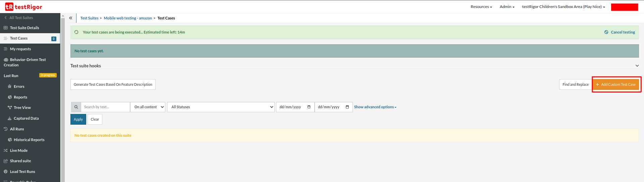Open Errors under Last Run
Screen dimensions: 644x182
coord(19,86)
